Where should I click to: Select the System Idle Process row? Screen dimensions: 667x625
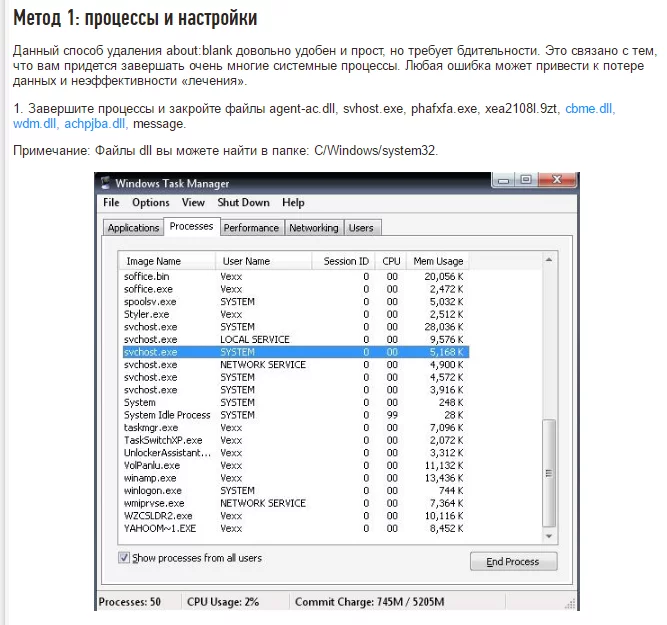click(x=294, y=415)
